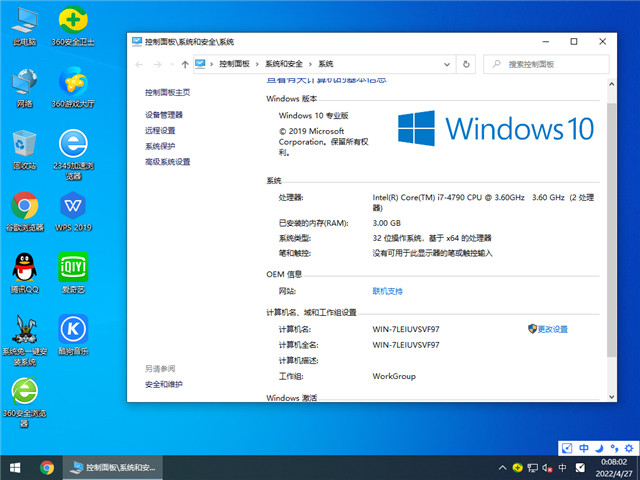Image resolution: width=640 pixels, height=480 pixels.
Task: Open the taskbar clock and date
Action: (x=613, y=468)
